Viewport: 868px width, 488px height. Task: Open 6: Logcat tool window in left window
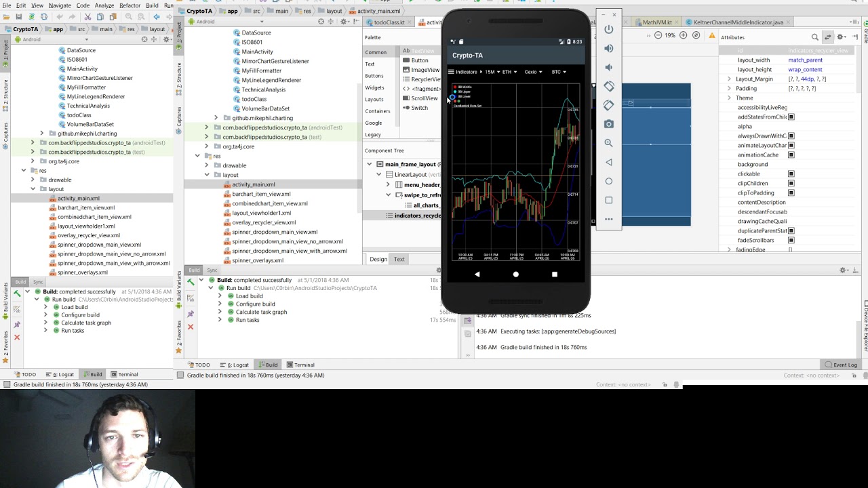point(60,375)
